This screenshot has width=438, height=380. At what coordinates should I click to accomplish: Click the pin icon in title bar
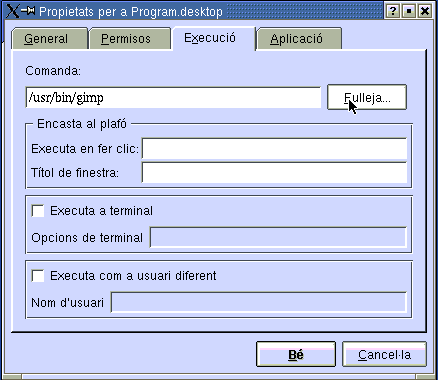28,11
